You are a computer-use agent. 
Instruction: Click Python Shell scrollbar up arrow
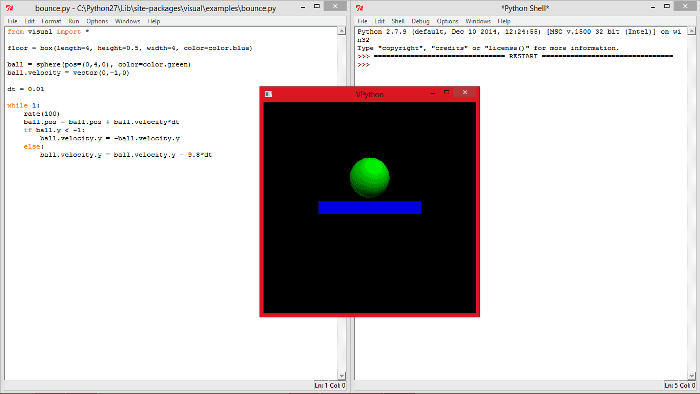tap(692, 31)
